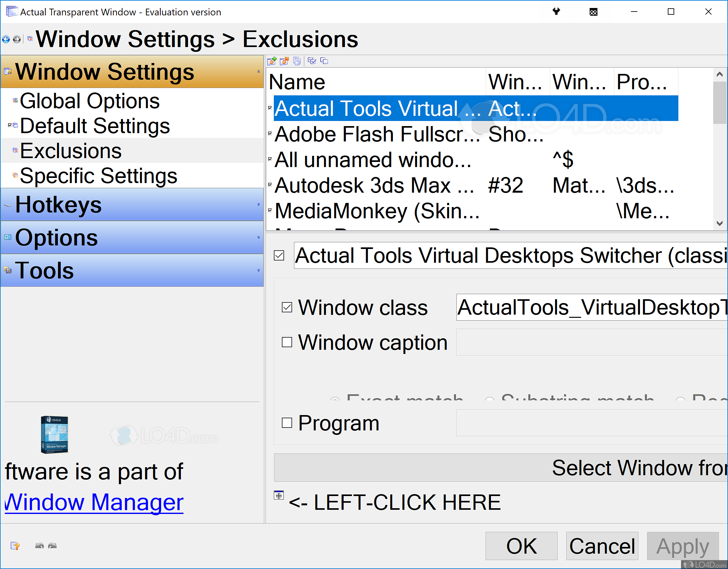Open Global Options in the sidebar
Viewport: 728px width, 569px height.
(90, 100)
